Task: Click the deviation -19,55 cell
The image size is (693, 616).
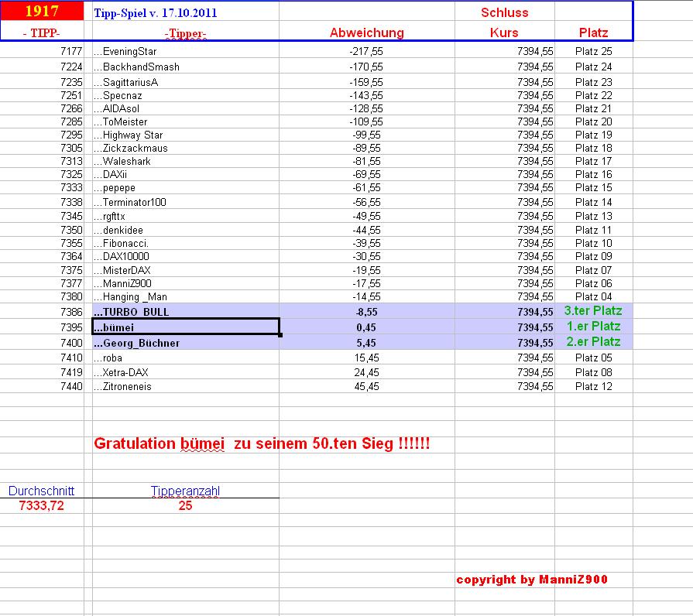Action: (366, 270)
